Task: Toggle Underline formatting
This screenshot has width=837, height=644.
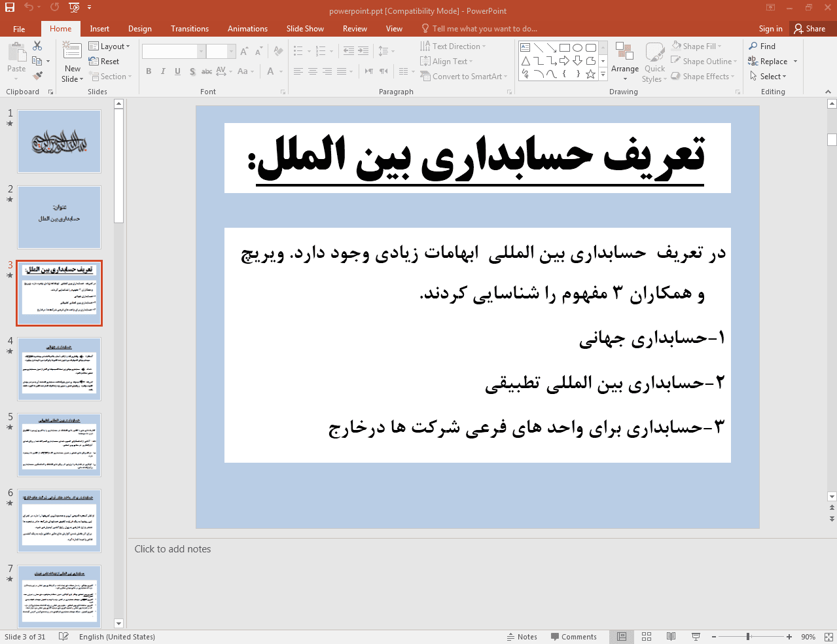Action: pyautogui.click(x=177, y=71)
